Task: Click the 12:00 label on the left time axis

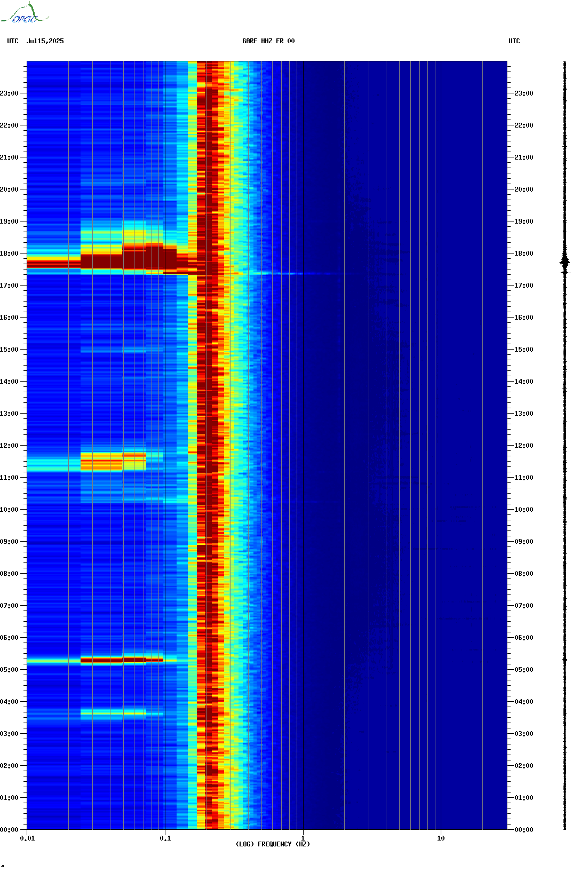Action: [x=9, y=446]
